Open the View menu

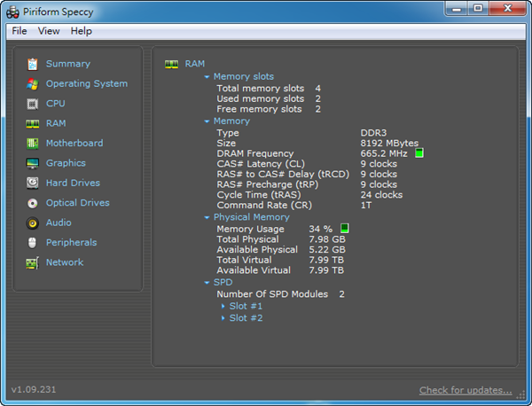(49, 31)
